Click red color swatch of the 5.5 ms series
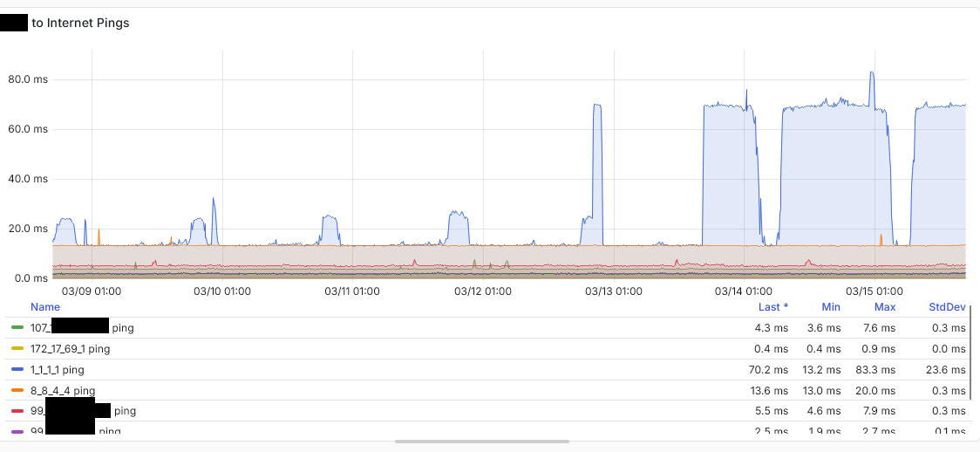The image size is (980, 452). [x=17, y=411]
